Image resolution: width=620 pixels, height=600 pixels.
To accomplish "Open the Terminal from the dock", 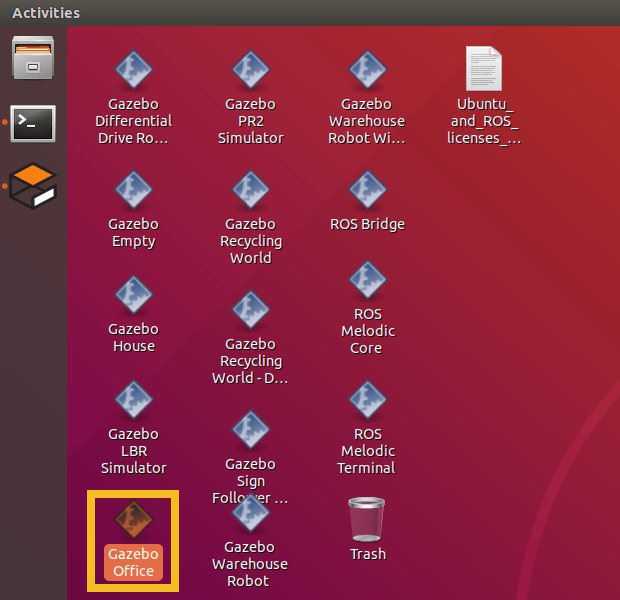I will [33, 124].
